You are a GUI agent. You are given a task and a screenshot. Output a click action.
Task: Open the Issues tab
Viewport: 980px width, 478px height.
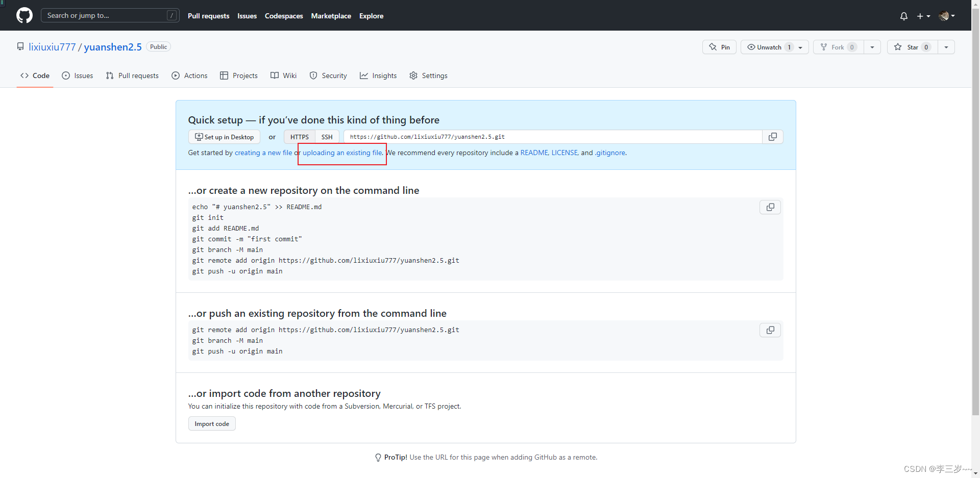click(x=78, y=76)
